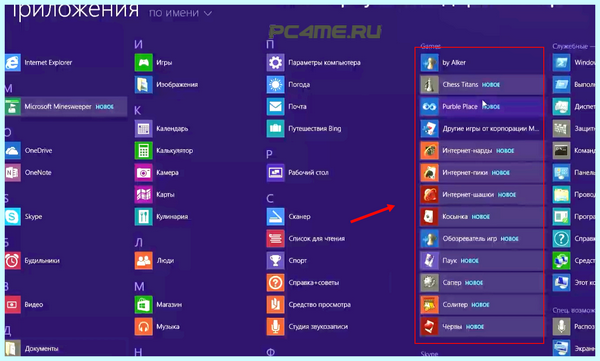
Task: Launch Chess Titans game
Action: (481, 85)
